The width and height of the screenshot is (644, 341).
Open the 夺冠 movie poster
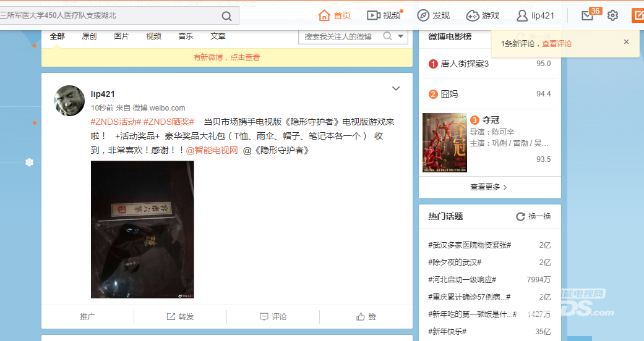pyautogui.click(x=445, y=143)
